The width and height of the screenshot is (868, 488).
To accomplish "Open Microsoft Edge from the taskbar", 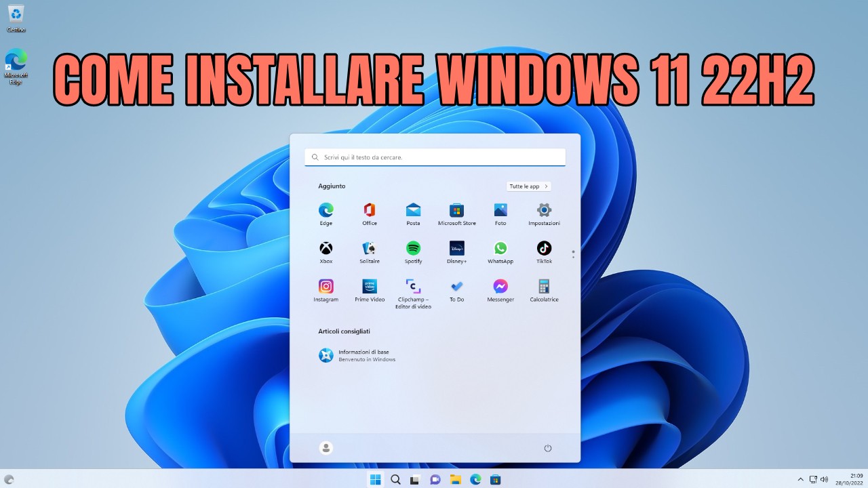I will (x=475, y=479).
